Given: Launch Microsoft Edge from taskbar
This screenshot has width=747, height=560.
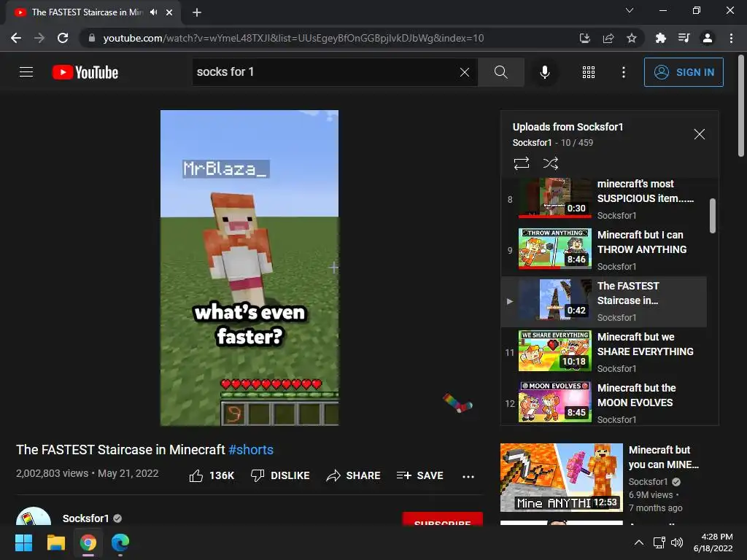Looking at the screenshot, I should click(x=120, y=542).
